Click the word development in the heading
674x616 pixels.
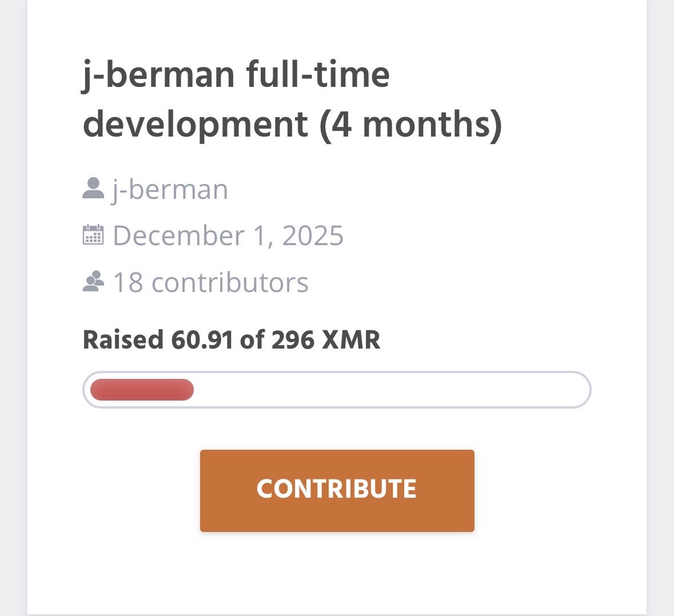tap(196, 124)
